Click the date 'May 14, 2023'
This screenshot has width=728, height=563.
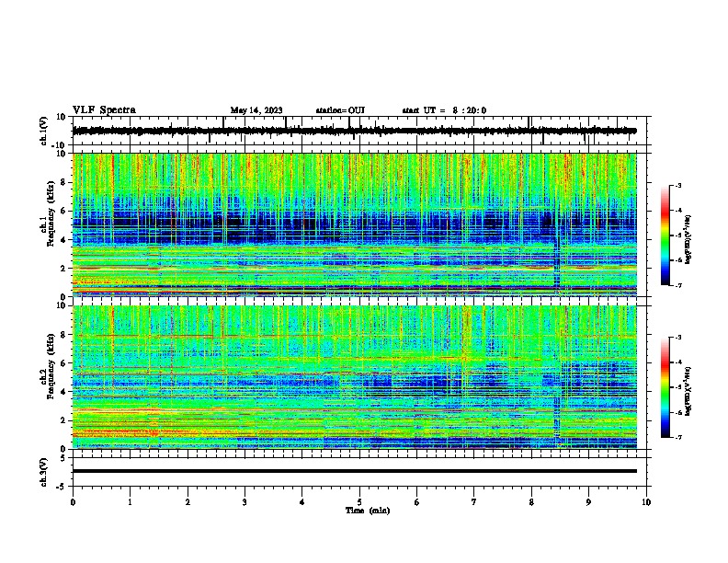click(x=256, y=110)
